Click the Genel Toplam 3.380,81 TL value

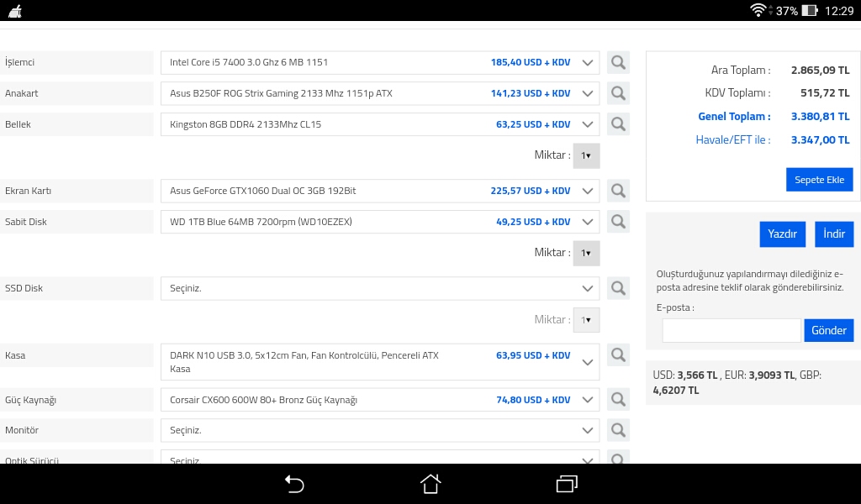tap(821, 116)
